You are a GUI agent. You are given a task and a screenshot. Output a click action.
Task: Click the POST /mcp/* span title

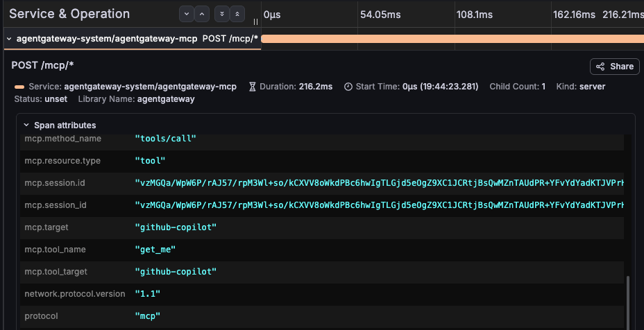click(42, 65)
